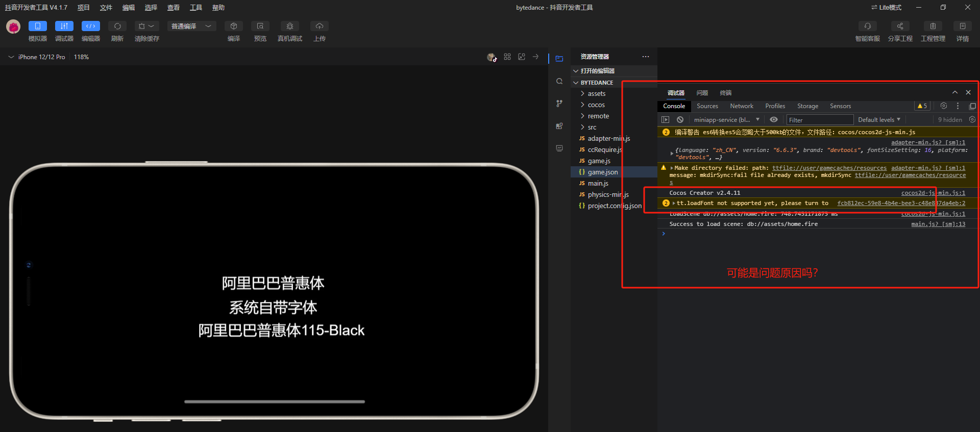Open the 工具 menu

(x=196, y=8)
